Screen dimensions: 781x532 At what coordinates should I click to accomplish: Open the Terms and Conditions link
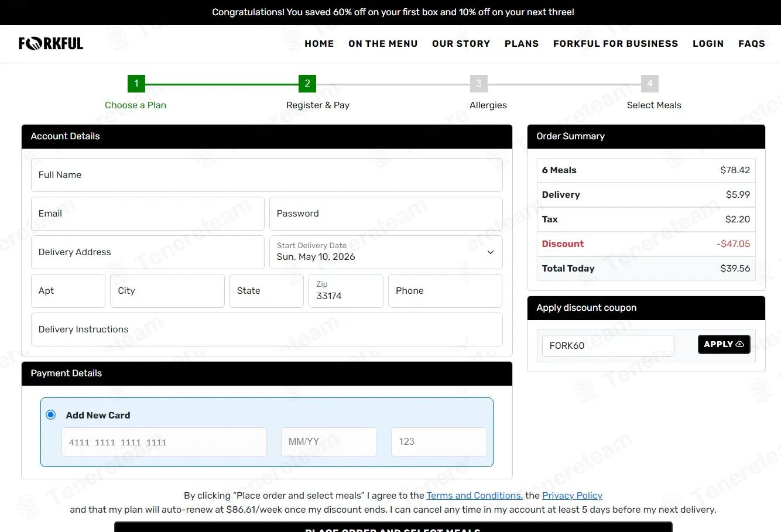click(475, 496)
